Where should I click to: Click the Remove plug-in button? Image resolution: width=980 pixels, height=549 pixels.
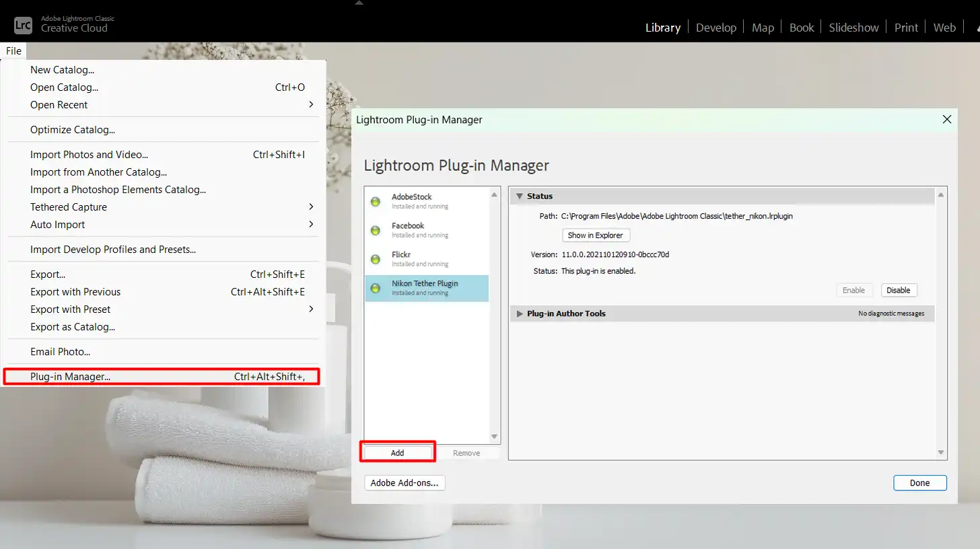(466, 453)
